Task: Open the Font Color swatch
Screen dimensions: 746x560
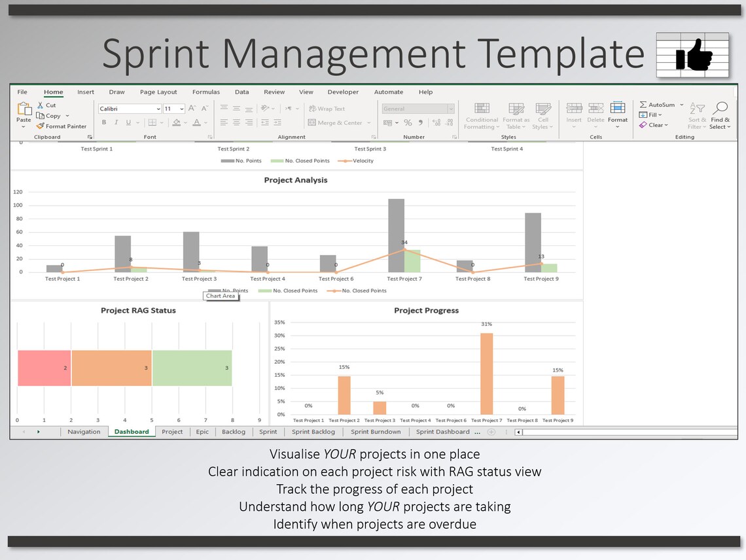Action: (x=197, y=122)
